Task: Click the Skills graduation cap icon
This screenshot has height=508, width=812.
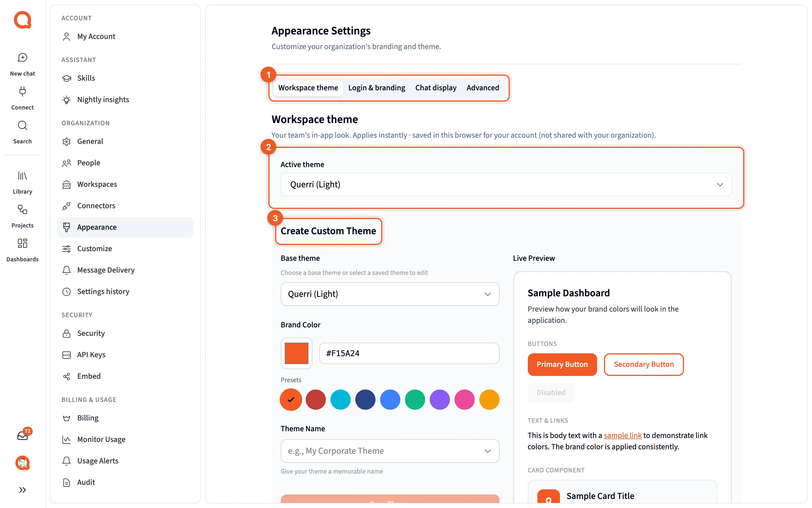Action: pyautogui.click(x=67, y=78)
